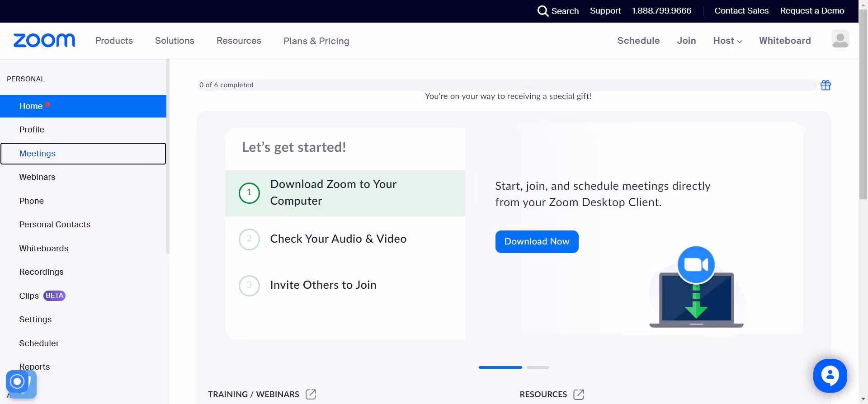Click the phone number 1.888.799.9666
This screenshot has height=404, width=868.
coord(661,11)
